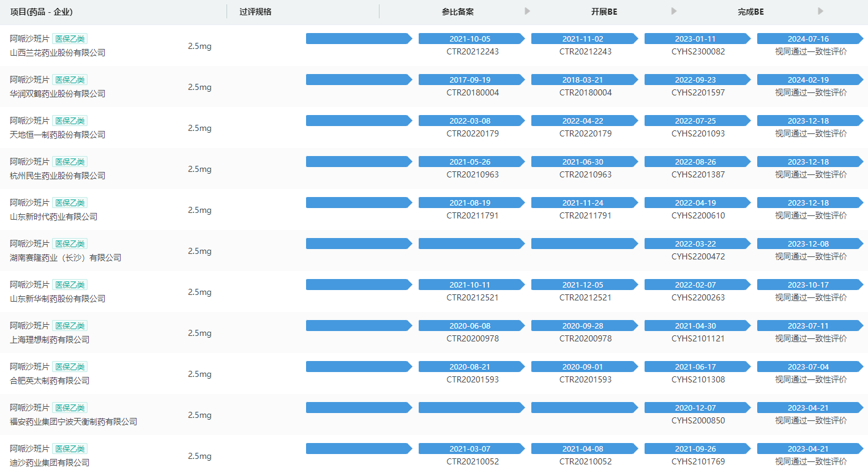Open company 山西兰花药业股份有限公司
Image resolution: width=868 pixels, height=473 pixels.
(x=58, y=53)
